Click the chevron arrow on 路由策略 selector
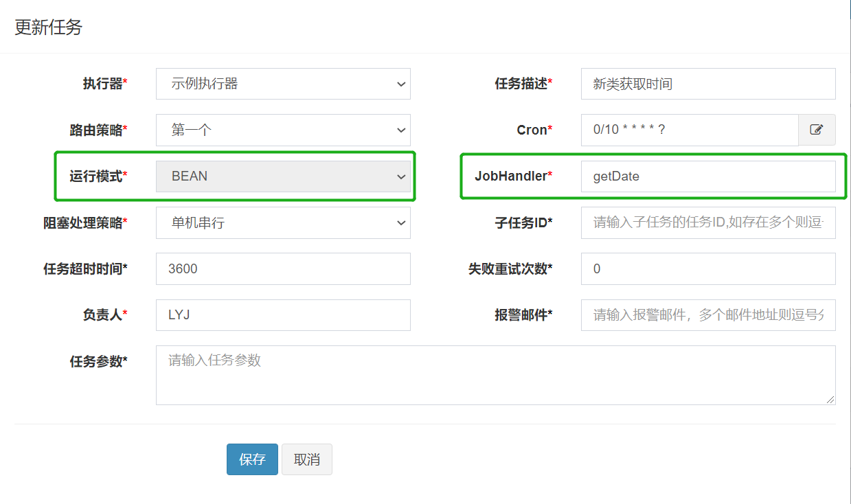 [x=400, y=130]
